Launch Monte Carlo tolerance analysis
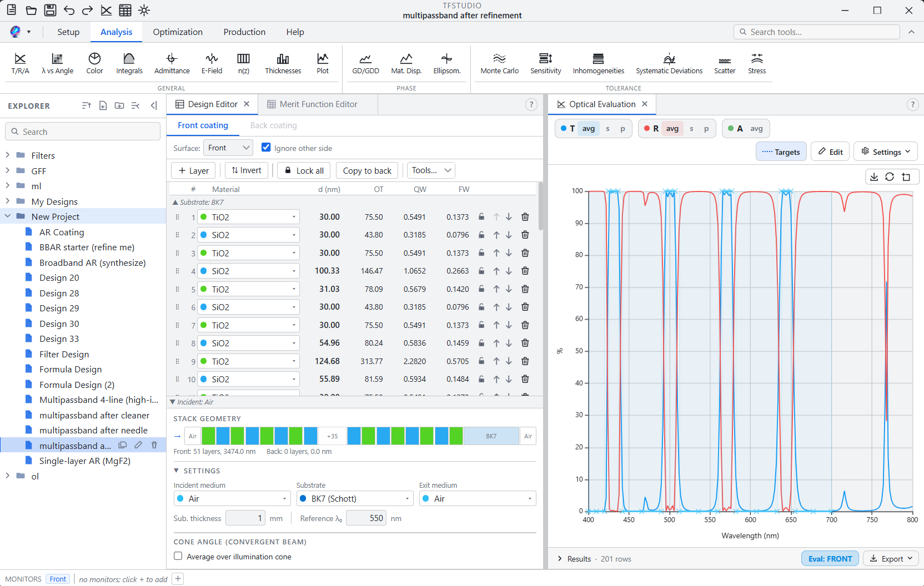This screenshot has height=586, width=924. coord(499,63)
